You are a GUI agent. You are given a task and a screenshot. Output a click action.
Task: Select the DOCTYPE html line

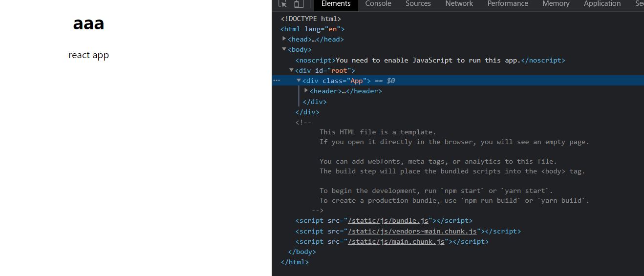[x=311, y=19]
